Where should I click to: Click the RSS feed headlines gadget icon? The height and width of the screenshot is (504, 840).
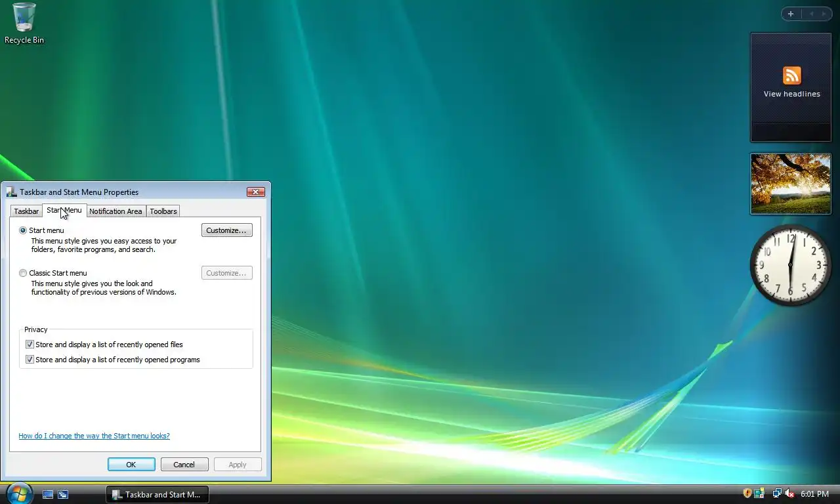coord(792,75)
